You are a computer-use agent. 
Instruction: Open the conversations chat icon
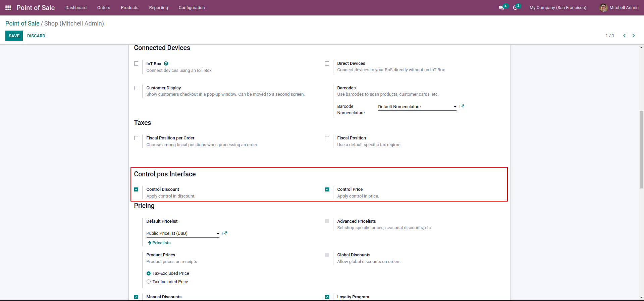click(501, 8)
